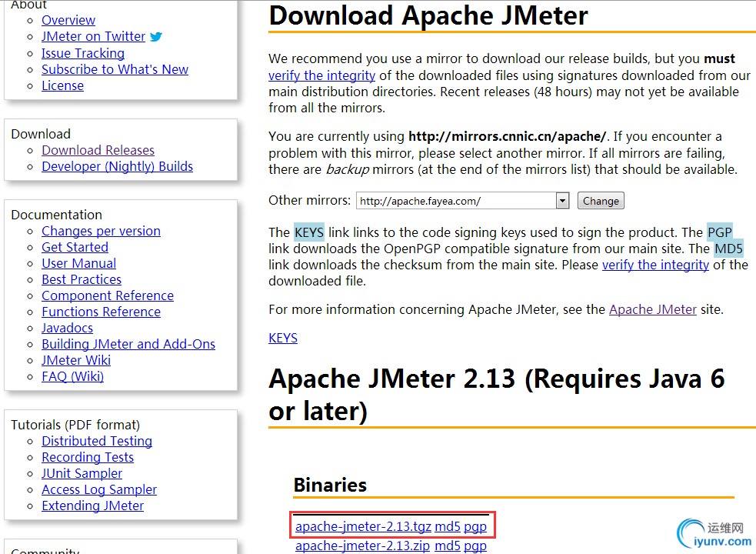Click the highlighted MD5 word
This screenshot has height=554, width=756.
728,249
